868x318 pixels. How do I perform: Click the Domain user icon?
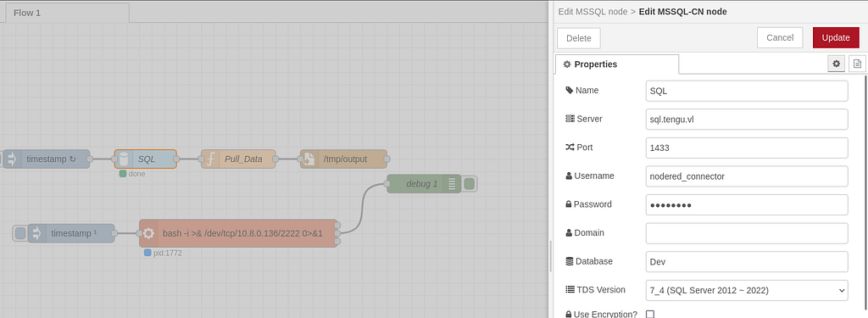point(569,232)
